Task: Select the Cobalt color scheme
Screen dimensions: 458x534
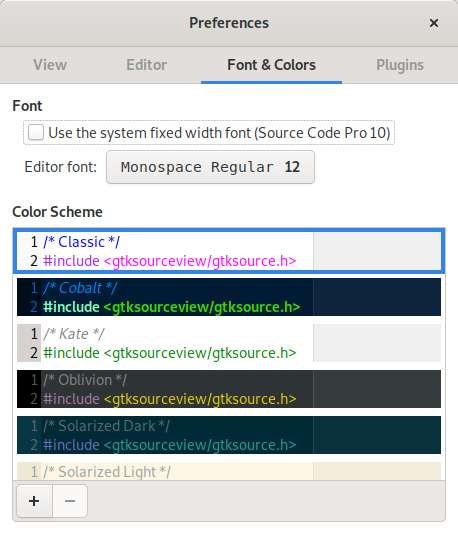Action: pyautogui.click(x=229, y=297)
